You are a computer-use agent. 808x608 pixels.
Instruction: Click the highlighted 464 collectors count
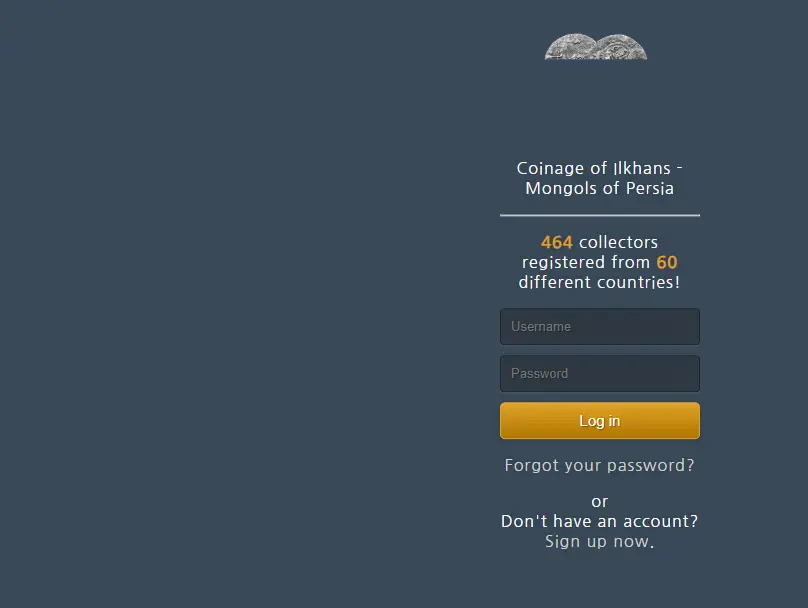(557, 242)
